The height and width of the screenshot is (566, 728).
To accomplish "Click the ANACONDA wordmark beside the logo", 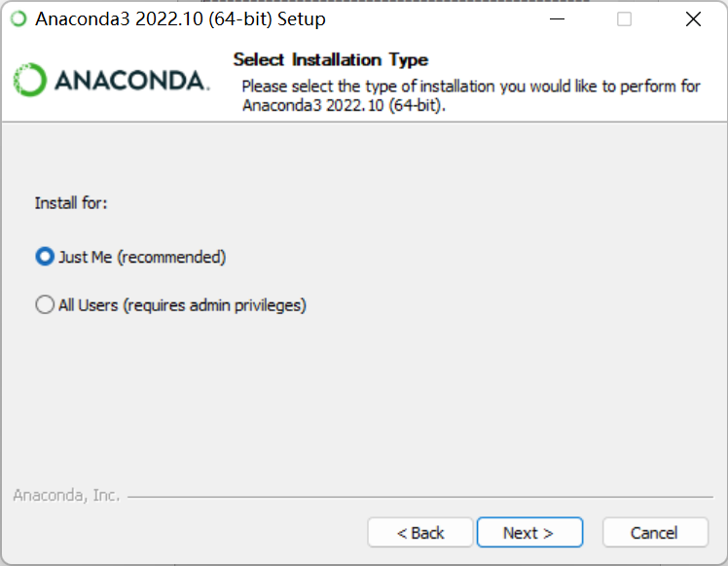I will [x=132, y=81].
